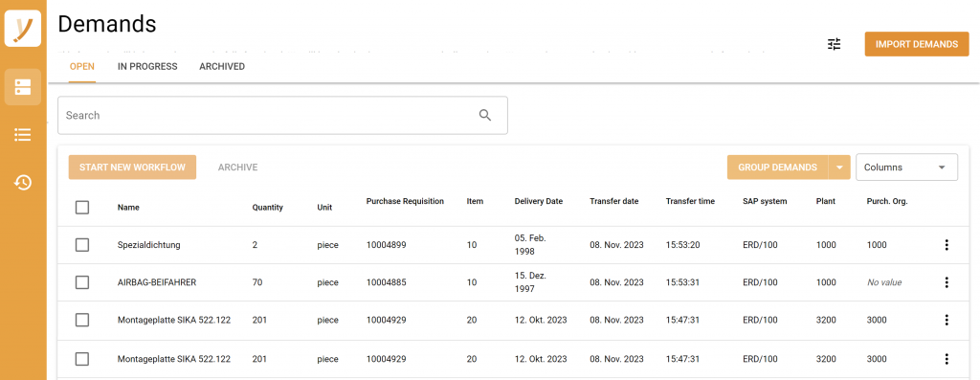Open the Demands sidebar icon
Screen dimensions: 980x380
(x=23, y=87)
